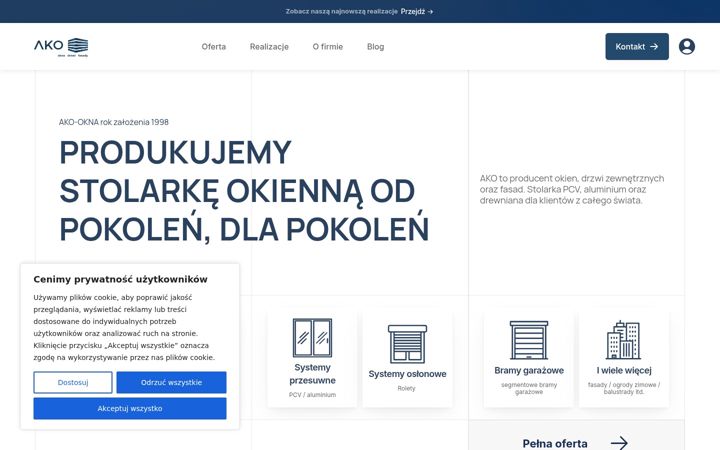Select the I wiele więcej card title

coord(624,370)
